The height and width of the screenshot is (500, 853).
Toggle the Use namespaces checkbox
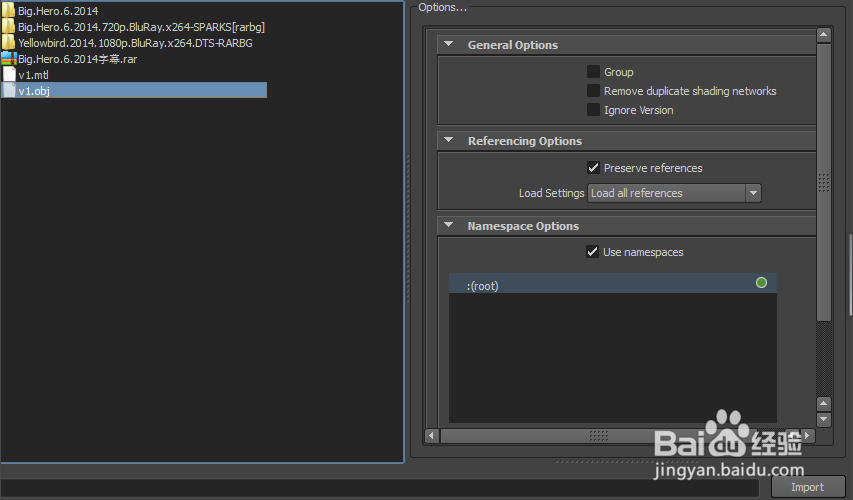point(592,251)
